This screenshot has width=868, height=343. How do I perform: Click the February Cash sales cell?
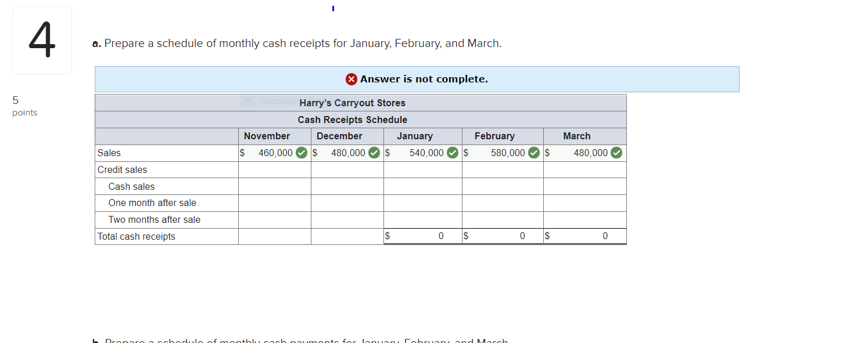[x=503, y=187]
